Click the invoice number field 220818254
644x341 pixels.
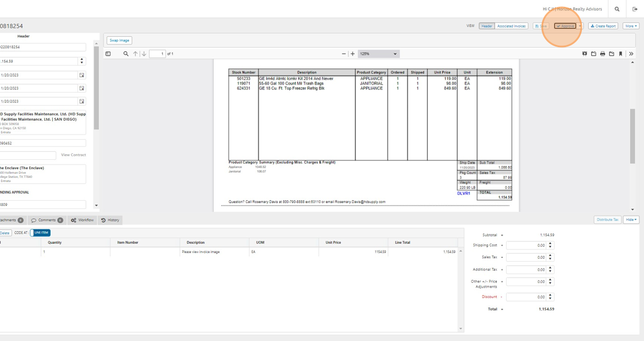(x=43, y=47)
